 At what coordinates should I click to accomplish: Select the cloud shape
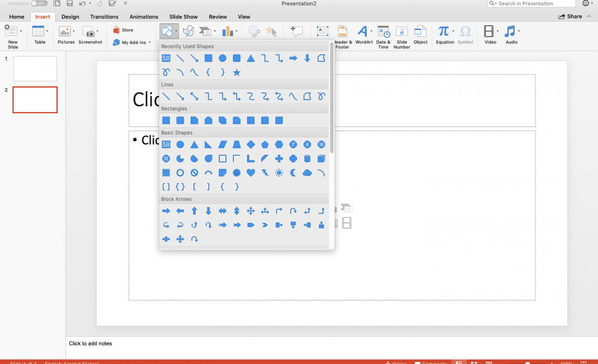(x=307, y=173)
